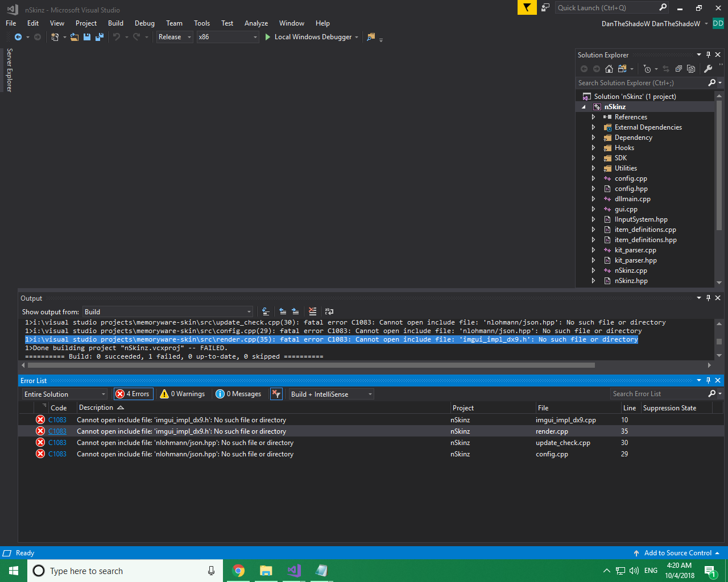Click the Save All toolbar icon
The height and width of the screenshot is (582, 728).
pos(100,37)
